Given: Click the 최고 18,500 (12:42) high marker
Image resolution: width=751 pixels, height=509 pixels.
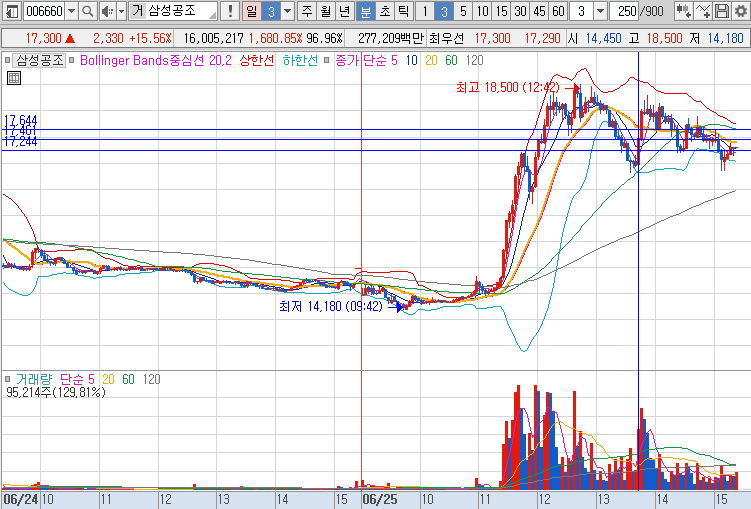Looking at the screenshot, I should pos(507,88).
